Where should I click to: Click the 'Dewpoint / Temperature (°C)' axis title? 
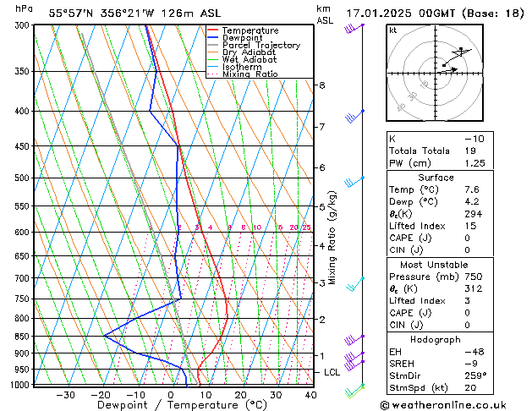(182, 405)
